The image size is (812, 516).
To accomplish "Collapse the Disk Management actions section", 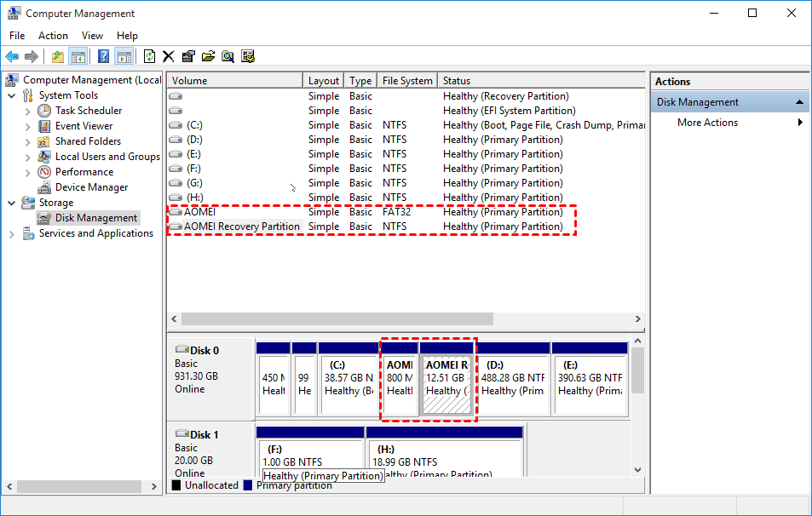I will tap(800, 102).
